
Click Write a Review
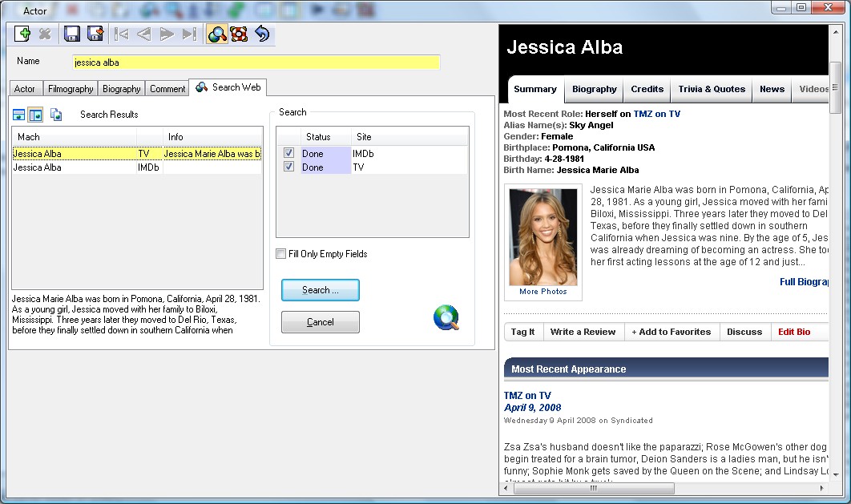click(583, 332)
